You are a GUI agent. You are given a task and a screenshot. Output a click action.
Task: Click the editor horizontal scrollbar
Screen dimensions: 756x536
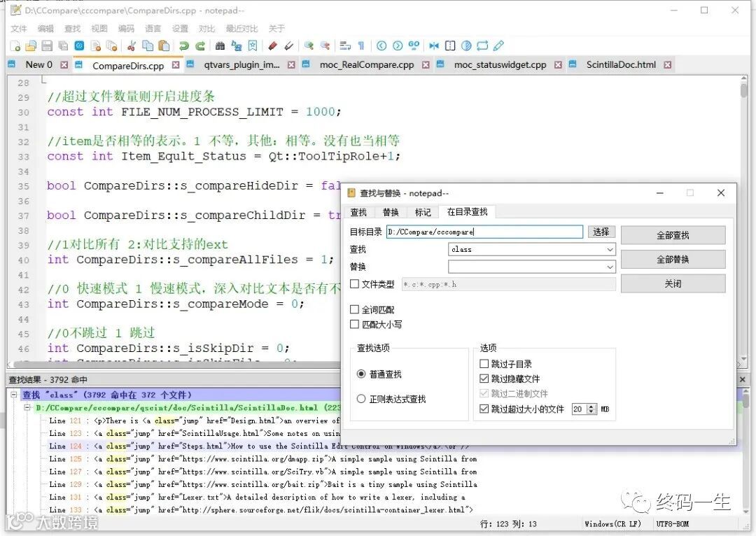pyautogui.click(x=176, y=365)
